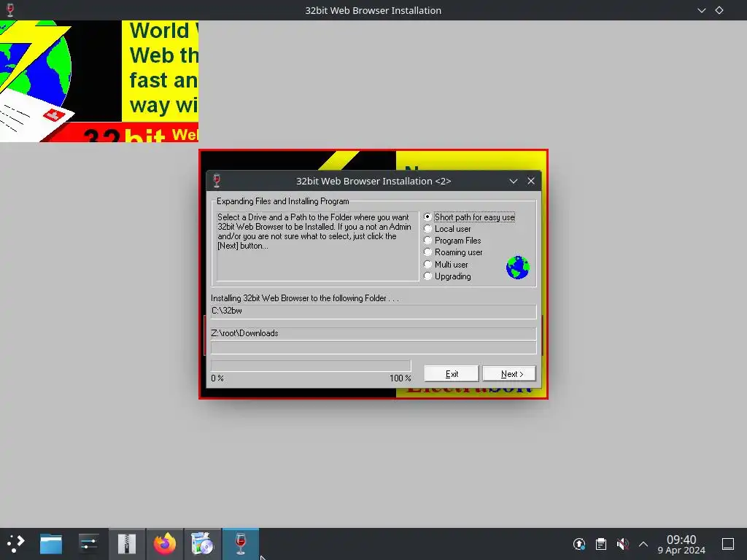Screen dimensions: 747x560
Task: Click the wine icon in main window title bar
Action: point(10,10)
